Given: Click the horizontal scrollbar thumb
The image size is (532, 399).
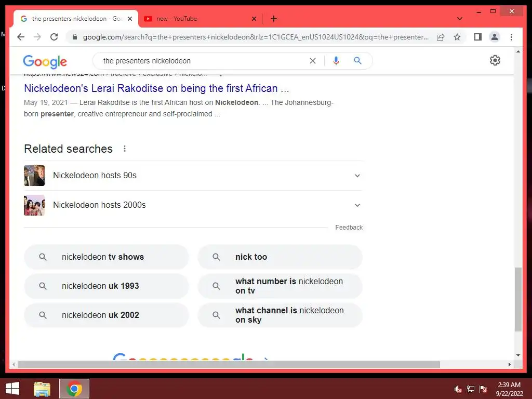Looking at the screenshot, I should [x=229, y=364].
